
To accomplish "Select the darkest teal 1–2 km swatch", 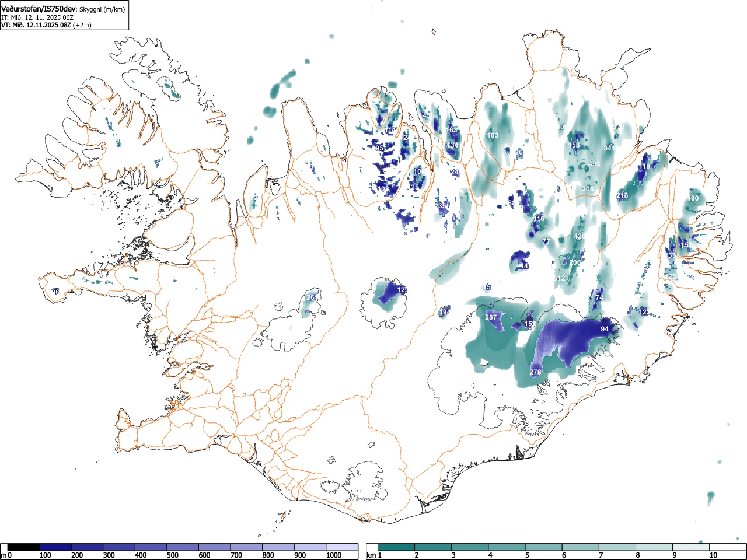I will click(397, 547).
